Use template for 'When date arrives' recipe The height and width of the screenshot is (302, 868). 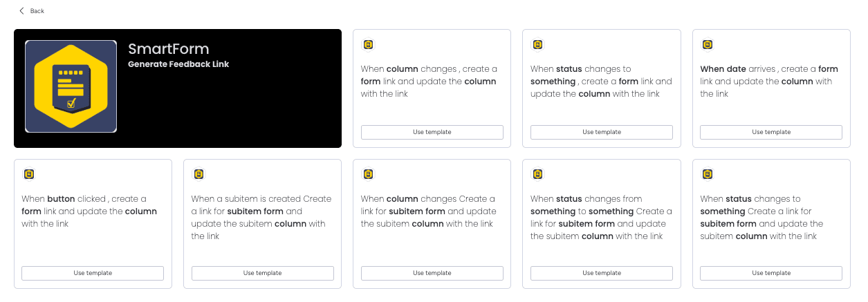click(771, 132)
